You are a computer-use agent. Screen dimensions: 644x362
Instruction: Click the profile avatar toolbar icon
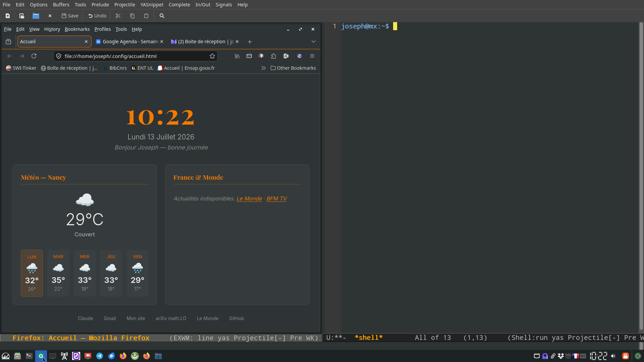[261, 56]
